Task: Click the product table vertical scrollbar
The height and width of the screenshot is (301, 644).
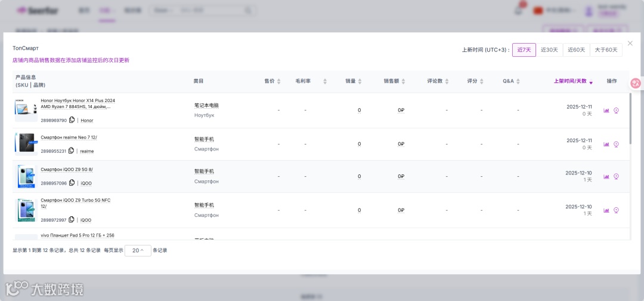Action: click(x=631, y=118)
